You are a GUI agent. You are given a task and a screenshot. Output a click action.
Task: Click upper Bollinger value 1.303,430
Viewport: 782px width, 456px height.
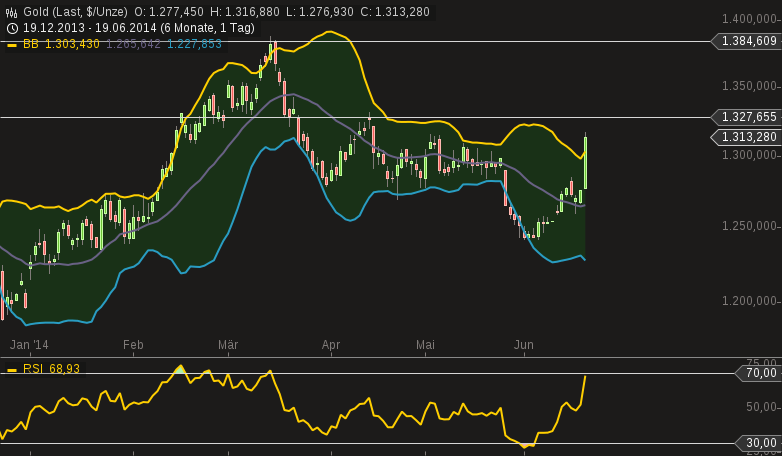(72, 44)
